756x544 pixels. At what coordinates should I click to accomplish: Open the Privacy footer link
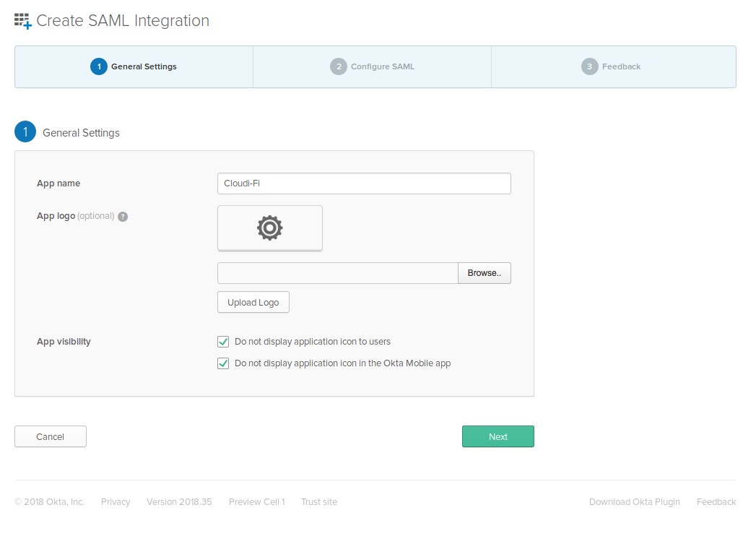(116, 502)
